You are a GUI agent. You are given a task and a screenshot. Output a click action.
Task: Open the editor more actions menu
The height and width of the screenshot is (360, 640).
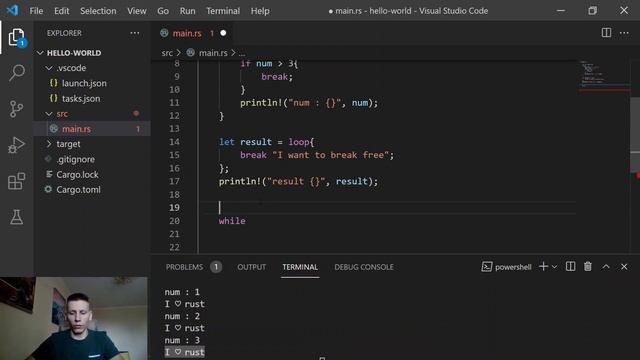click(x=624, y=33)
